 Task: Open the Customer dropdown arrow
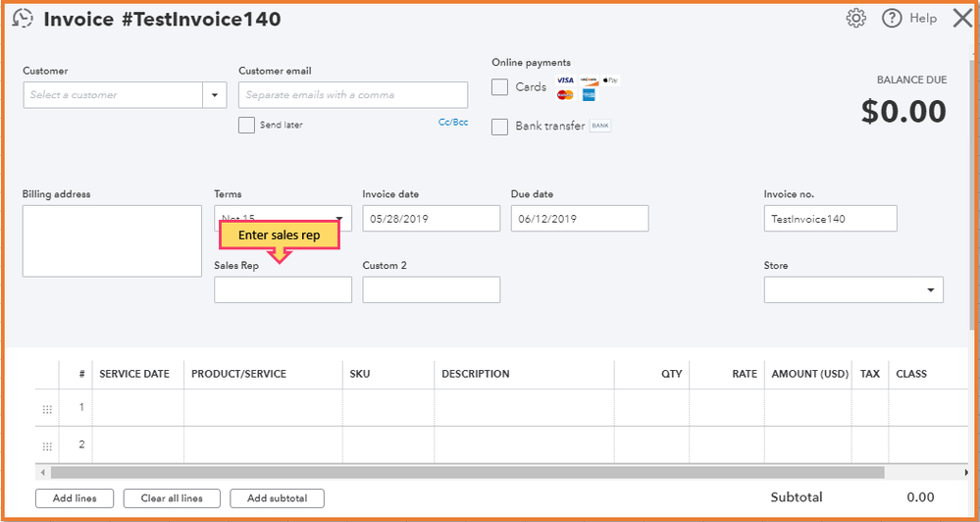coord(215,95)
